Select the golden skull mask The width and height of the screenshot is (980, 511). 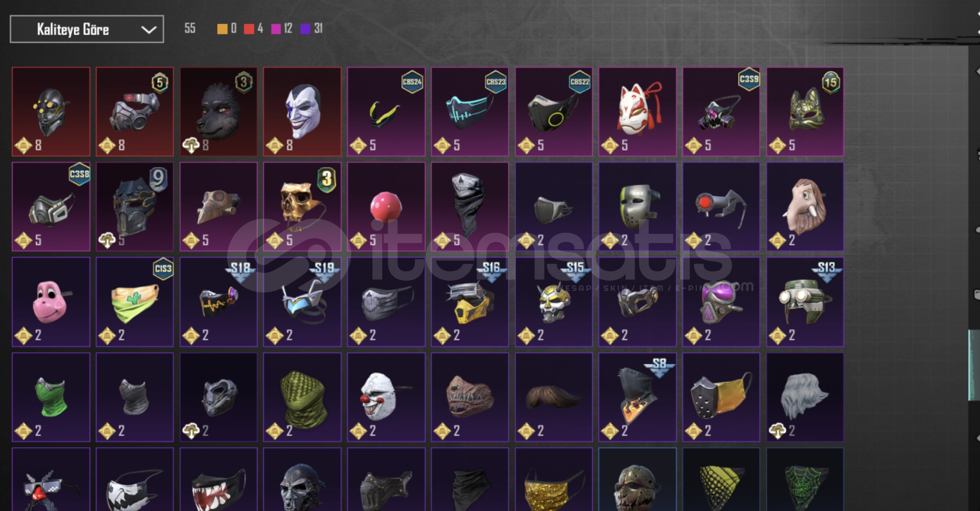(x=302, y=207)
